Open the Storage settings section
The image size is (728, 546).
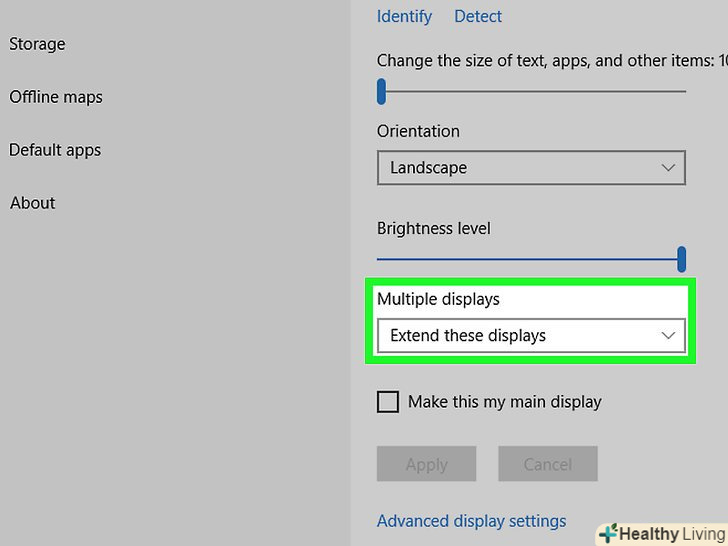pyautogui.click(x=37, y=44)
